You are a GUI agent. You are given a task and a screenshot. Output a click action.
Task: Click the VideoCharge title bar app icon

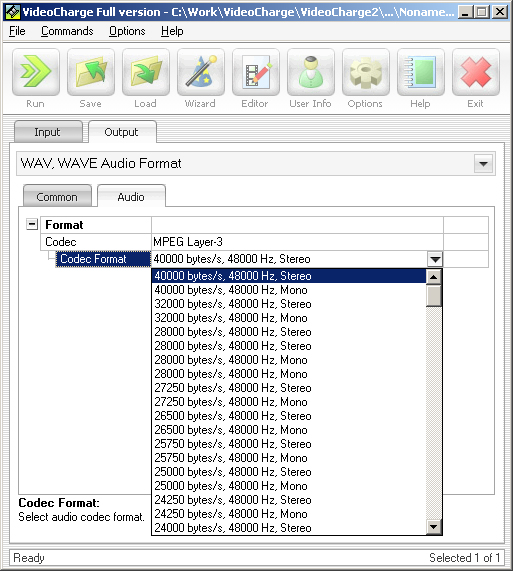(x=12, y=12)
